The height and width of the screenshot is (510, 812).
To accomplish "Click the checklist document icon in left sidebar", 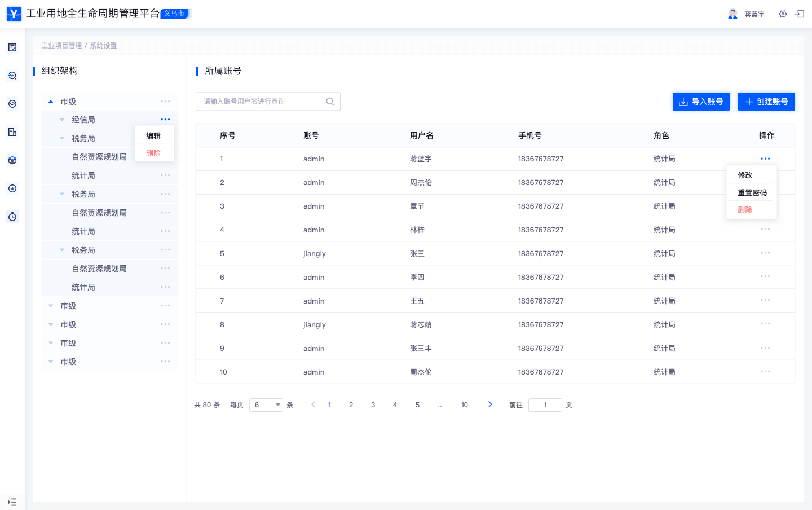I will point(12,47).
